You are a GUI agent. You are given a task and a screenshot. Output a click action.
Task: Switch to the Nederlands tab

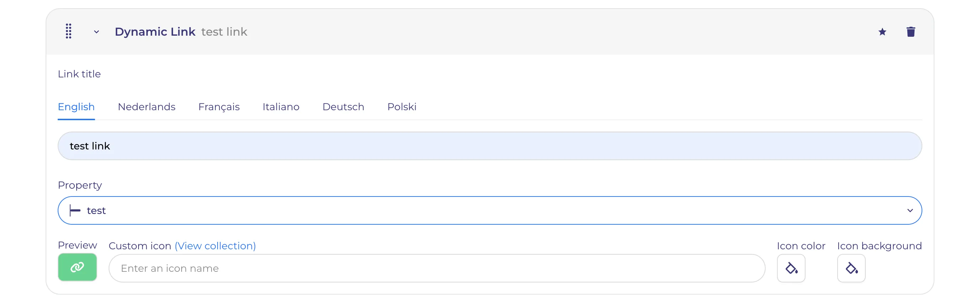[146, 107]
